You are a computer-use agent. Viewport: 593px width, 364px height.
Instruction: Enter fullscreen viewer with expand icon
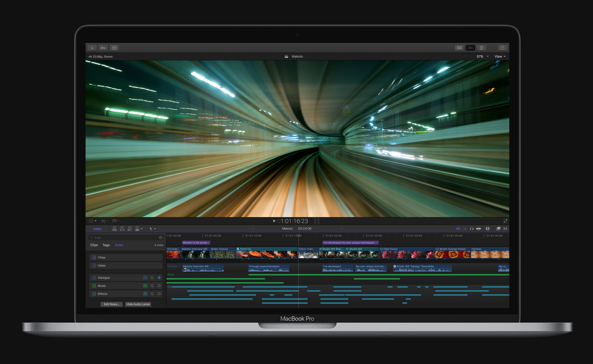click(505, 221)
